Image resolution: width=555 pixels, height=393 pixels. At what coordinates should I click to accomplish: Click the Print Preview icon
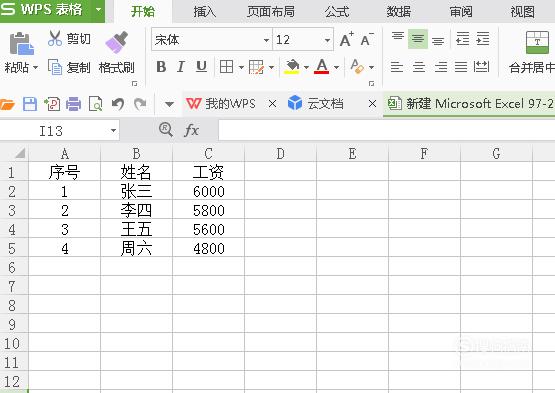tap(96, 104)
